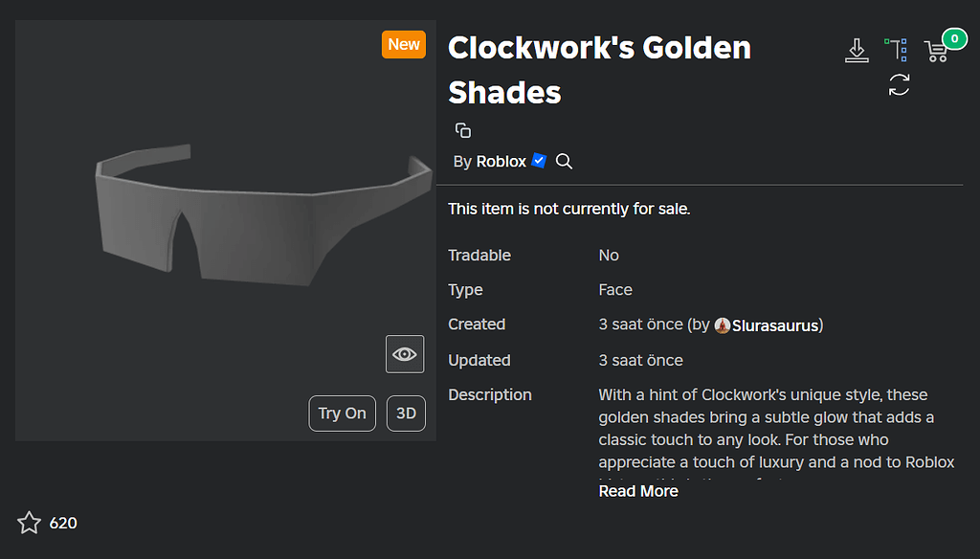Copy the item link using the copy icon
Image resolution: width=980 pixels, height=559 pixels.
[462, 130]
